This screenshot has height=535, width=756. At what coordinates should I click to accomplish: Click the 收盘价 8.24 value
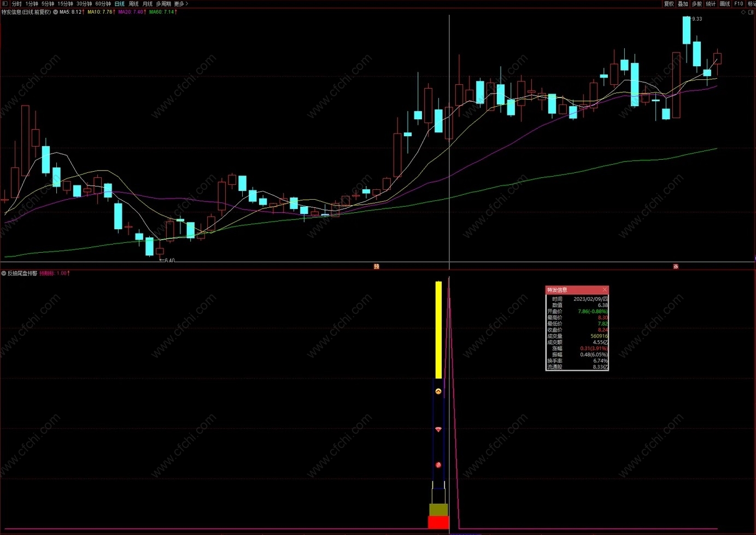click(x=602, y=330)
